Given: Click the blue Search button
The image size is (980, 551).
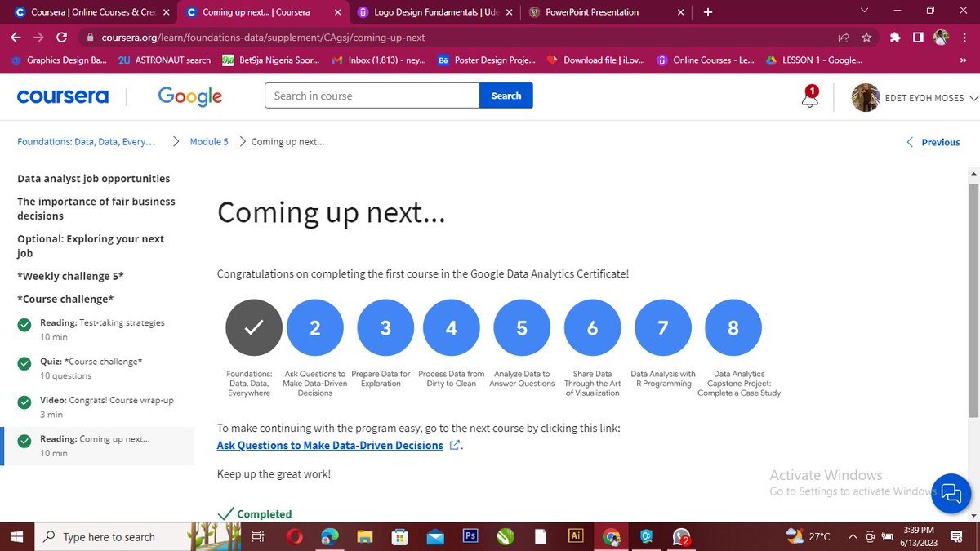Looking at the screenshot, I should pos(506,96).
